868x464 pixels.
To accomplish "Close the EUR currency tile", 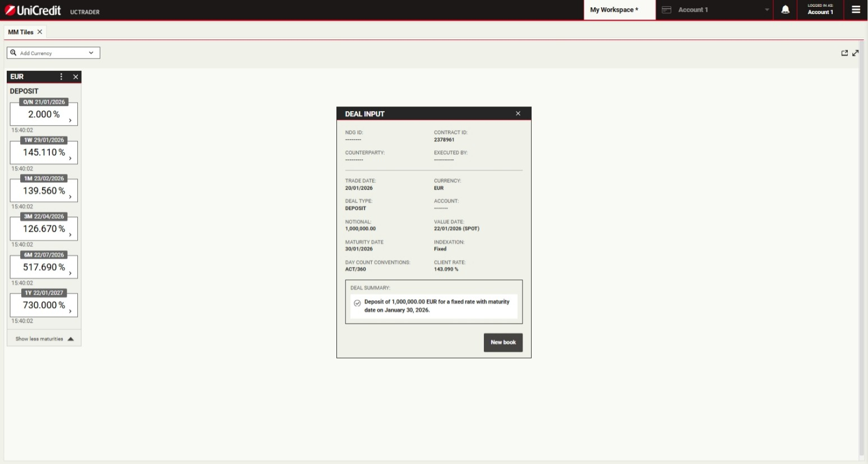I will click(76, 77).
